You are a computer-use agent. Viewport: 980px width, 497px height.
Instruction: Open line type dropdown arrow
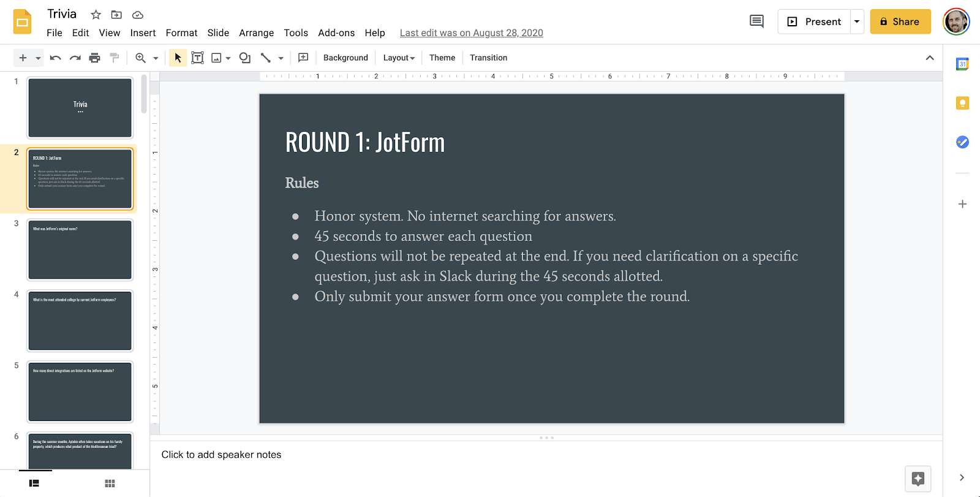(x=281, y=58)
